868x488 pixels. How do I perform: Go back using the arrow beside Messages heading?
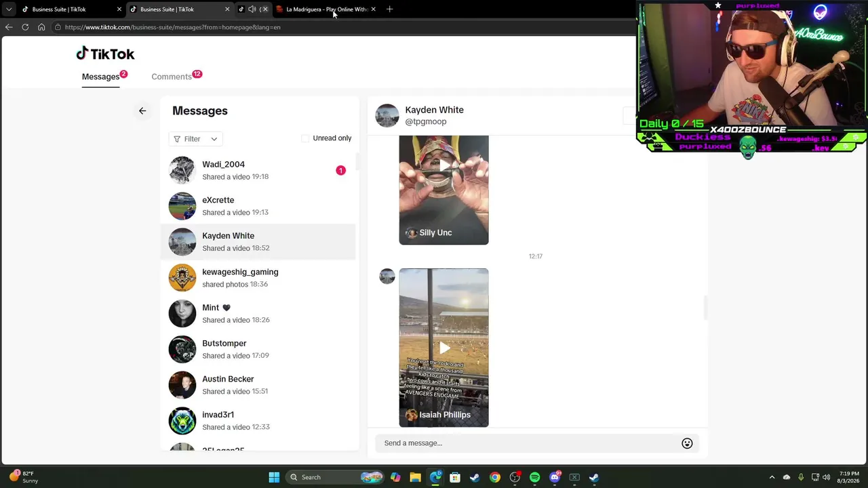(x=142, y=110)
